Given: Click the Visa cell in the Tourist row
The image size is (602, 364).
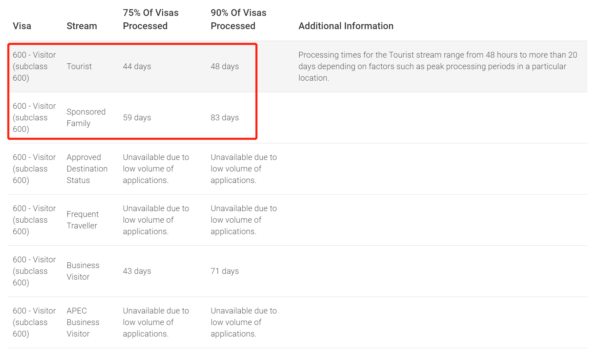Looking at the screenshot, I should pos(34,66).
